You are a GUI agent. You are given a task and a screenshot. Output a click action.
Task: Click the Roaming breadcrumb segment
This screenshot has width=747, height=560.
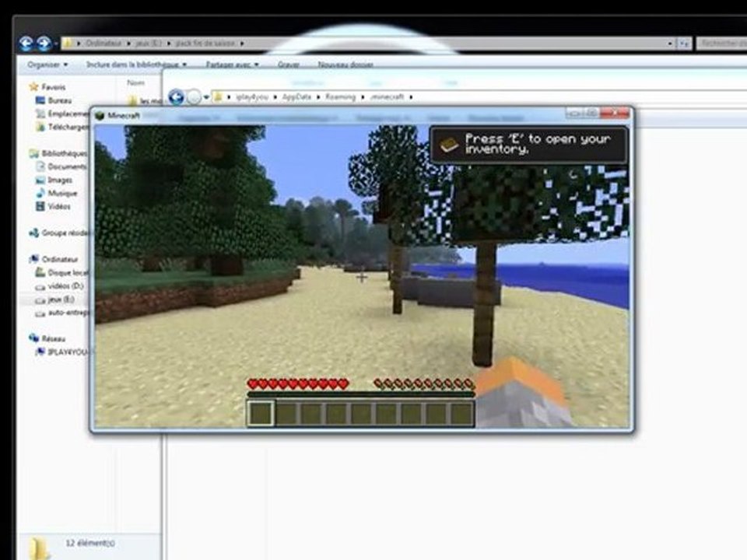(340, 97)
